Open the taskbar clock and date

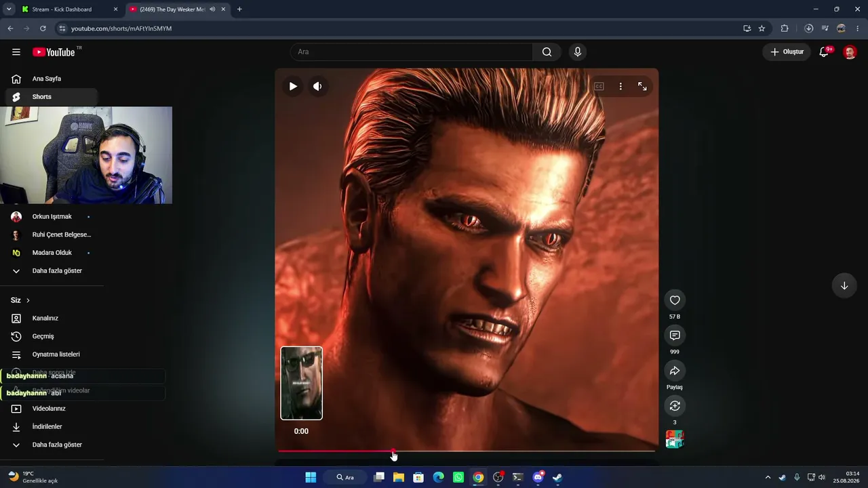847,477
